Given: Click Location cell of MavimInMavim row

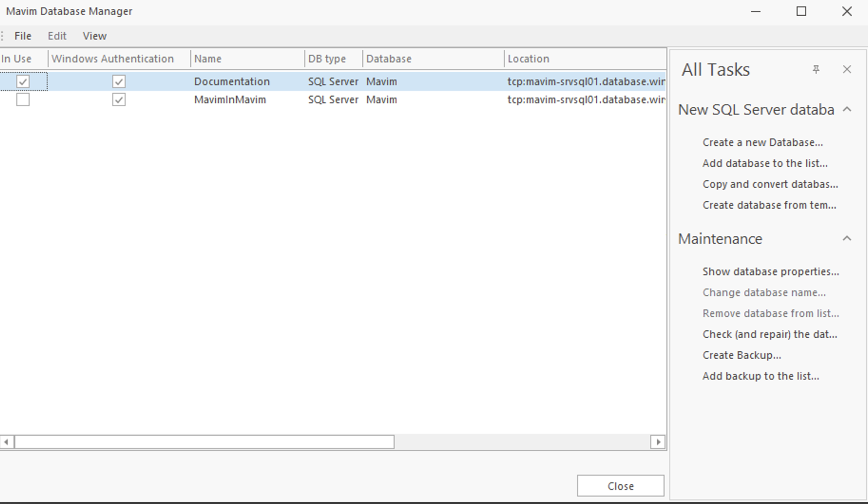Looking at the screenshot, I should pos(586,100).
